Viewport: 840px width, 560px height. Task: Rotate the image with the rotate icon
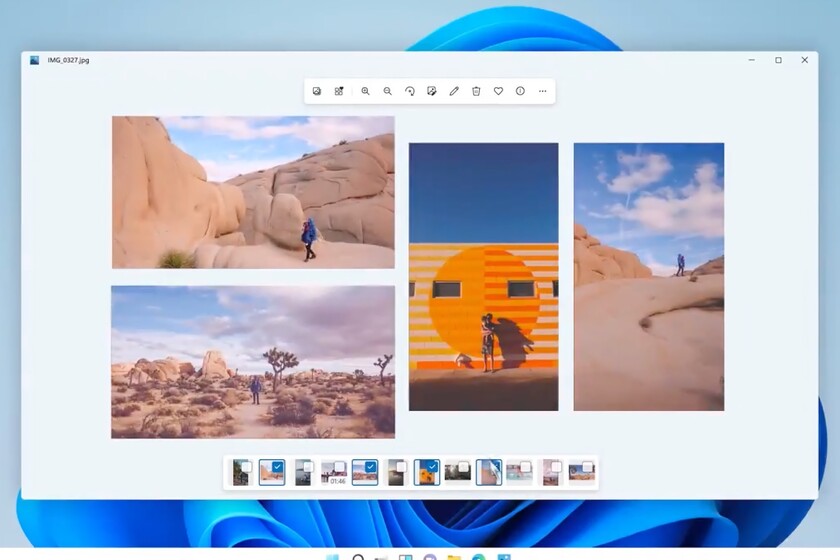click(410, 91)
